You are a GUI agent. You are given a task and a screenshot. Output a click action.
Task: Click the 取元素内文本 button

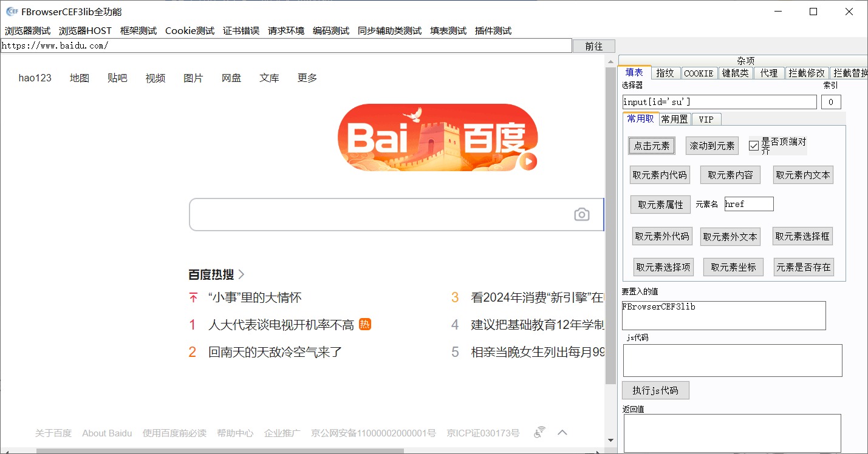click(803, 175)
